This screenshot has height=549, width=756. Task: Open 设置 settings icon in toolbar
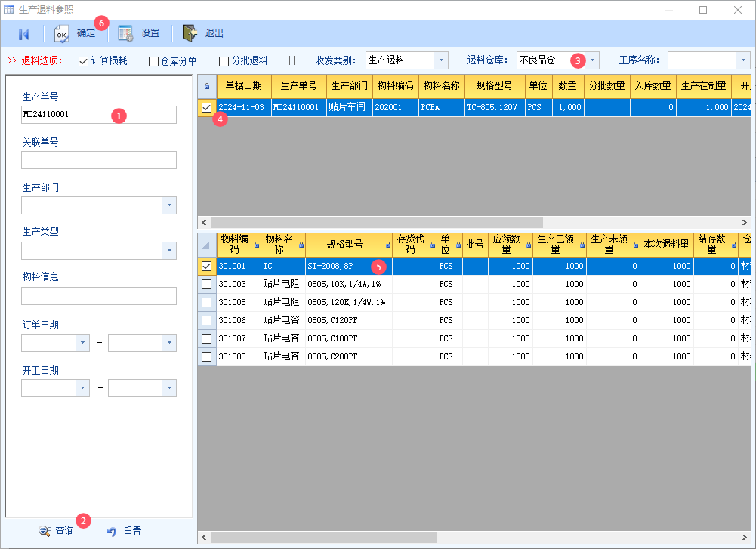(125, 33)
